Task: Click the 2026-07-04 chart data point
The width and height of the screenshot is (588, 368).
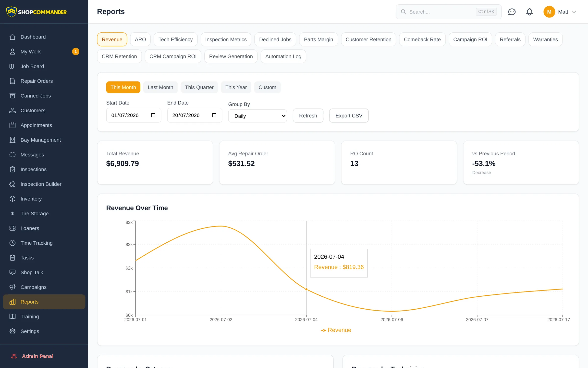Action: [306, 289]
